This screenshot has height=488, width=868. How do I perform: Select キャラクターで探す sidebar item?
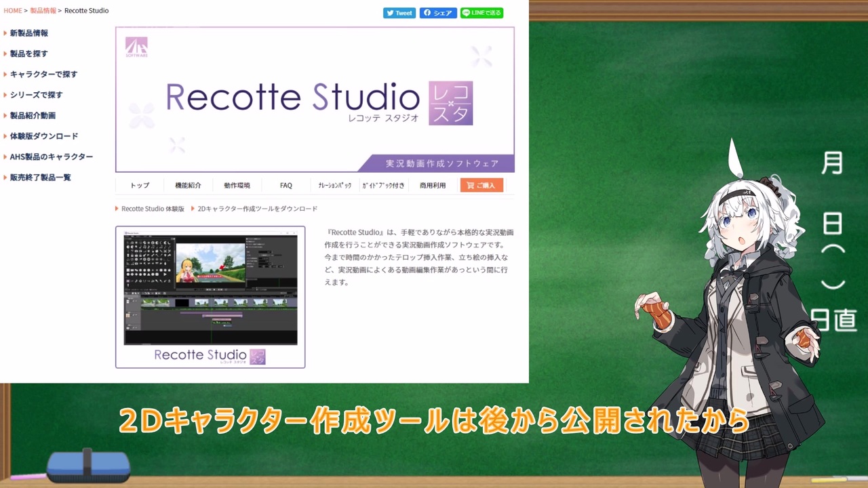point(43,74)
